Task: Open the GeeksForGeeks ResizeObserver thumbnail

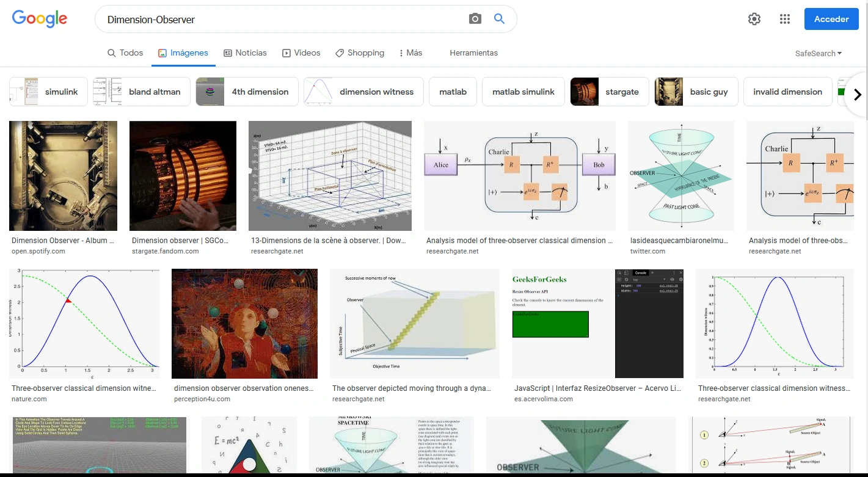Action: pos(597,323)
